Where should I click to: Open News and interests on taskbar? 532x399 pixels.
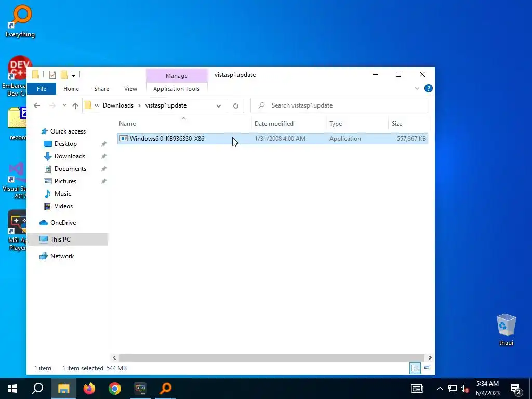(417, 389)
